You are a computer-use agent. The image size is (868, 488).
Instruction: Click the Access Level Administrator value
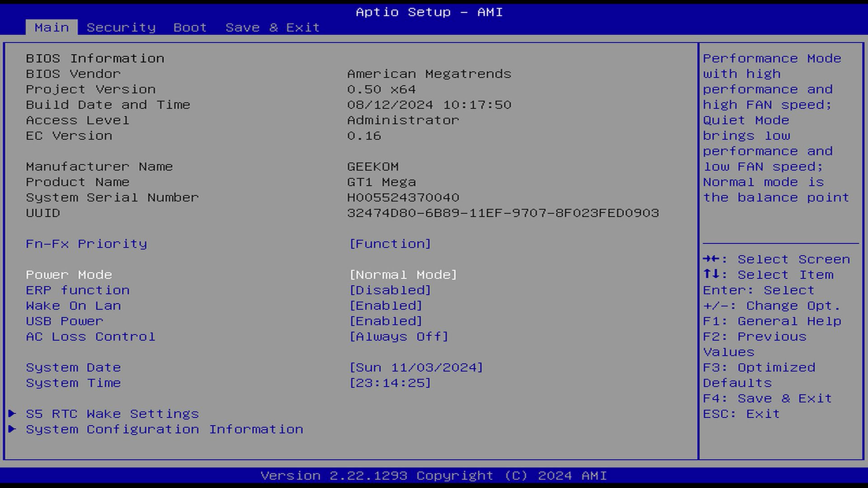click(x=403, y=120)
